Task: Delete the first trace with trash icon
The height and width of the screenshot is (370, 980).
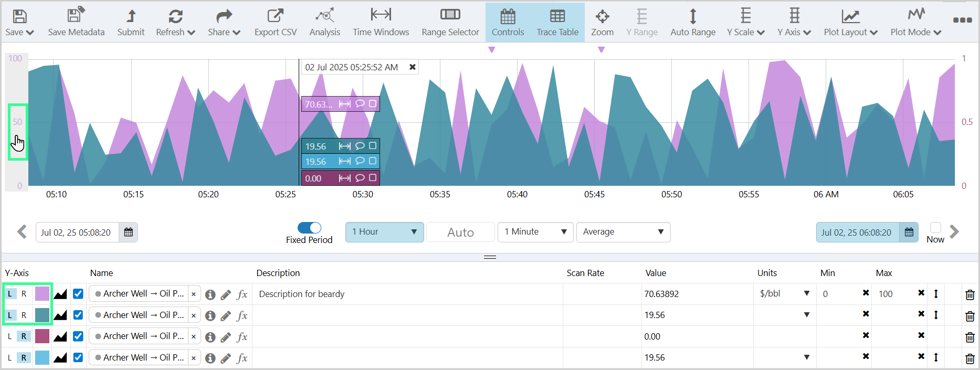Action: click(970, 294)
